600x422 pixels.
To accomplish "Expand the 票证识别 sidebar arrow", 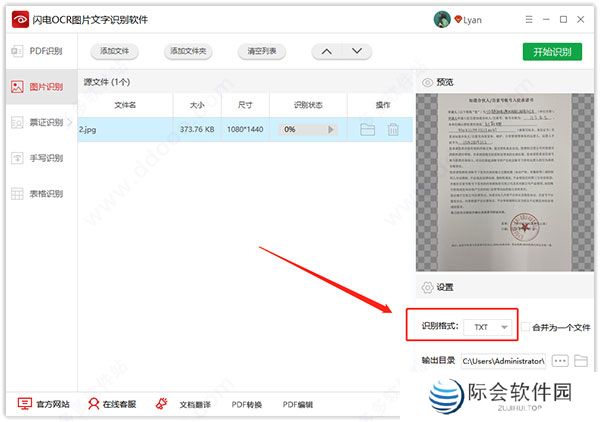I will point(70,122).
